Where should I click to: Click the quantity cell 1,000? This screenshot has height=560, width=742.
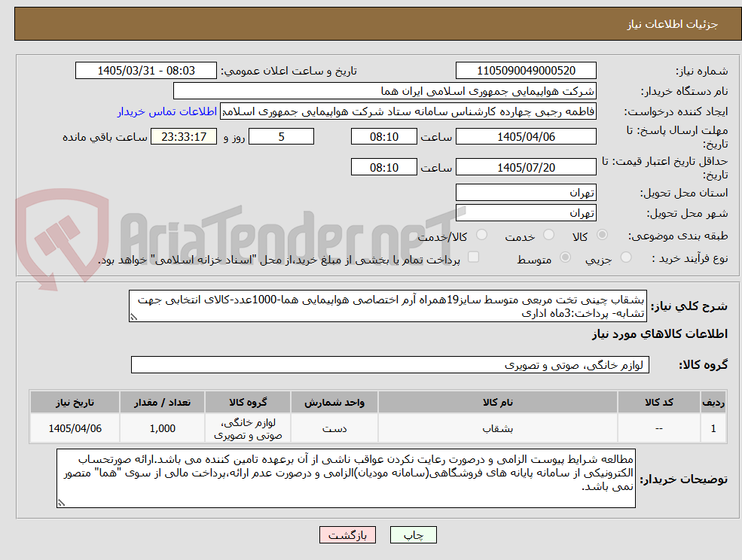pyautogui.click(x=162, y=428)
